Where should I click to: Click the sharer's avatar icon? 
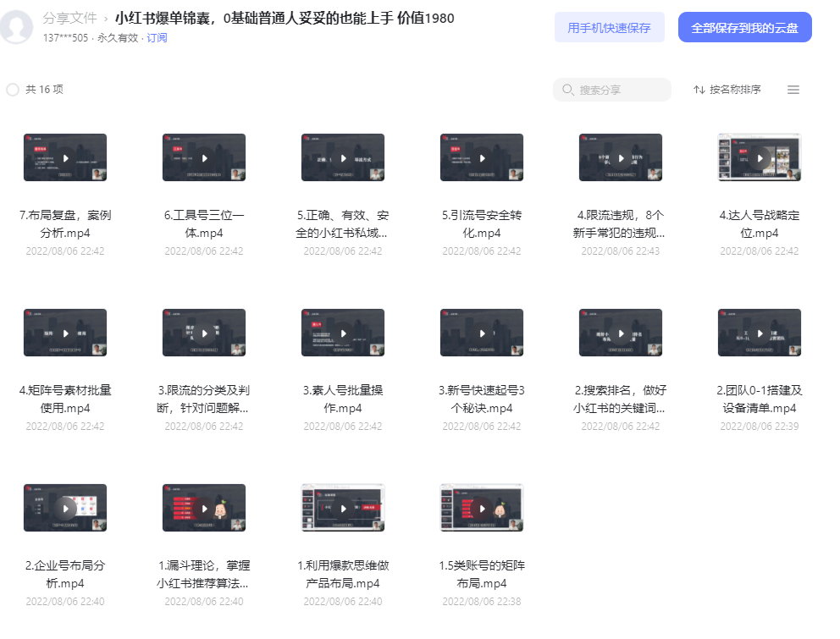[x=17, y=26]
